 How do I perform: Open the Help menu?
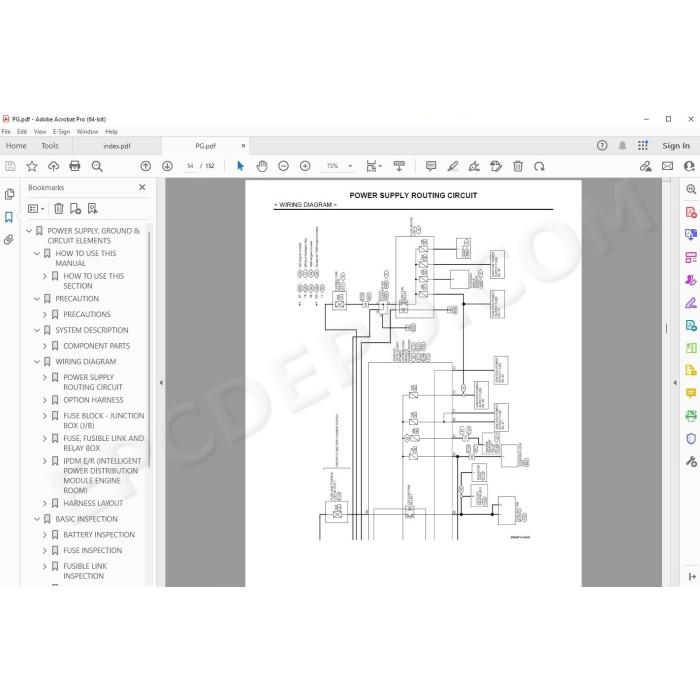[x=111, y=132]
